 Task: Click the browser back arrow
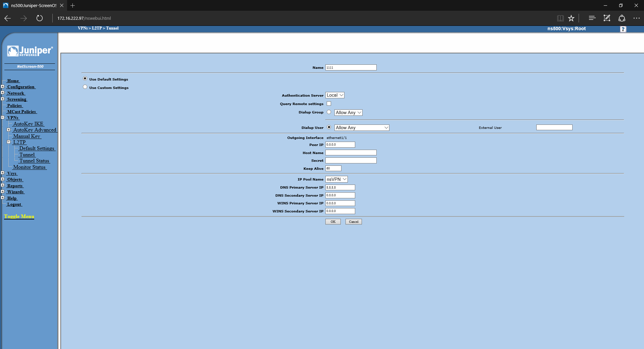7,18
